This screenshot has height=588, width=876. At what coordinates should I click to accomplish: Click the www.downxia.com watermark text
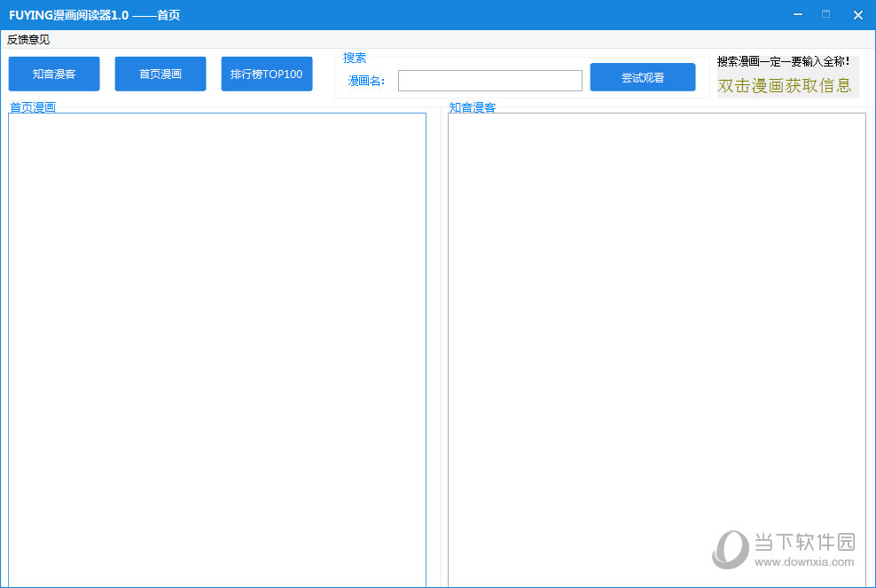click(804, 562)
